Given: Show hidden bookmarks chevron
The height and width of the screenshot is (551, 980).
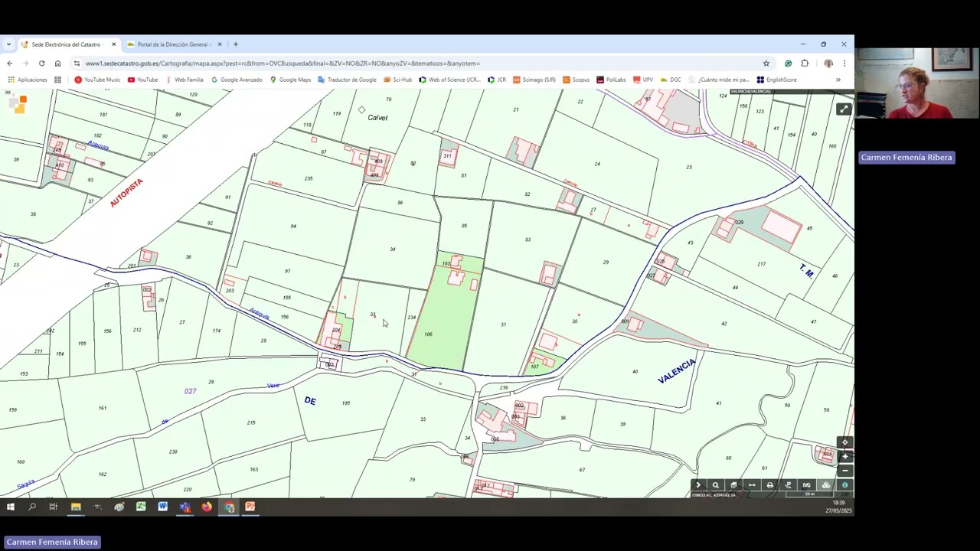Looking at the screenshot, I should coord(838,80).
